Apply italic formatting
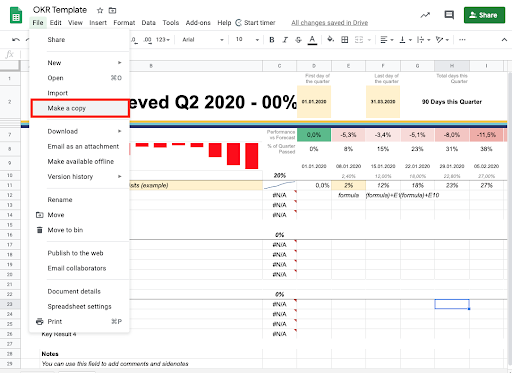Image resolution: width=512 pixels, height=373 pixels. click(285, 40)
